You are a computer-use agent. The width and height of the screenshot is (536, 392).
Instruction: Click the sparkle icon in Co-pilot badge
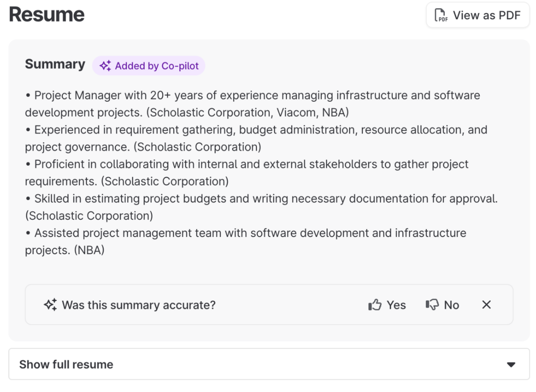[x=105, y=66]
